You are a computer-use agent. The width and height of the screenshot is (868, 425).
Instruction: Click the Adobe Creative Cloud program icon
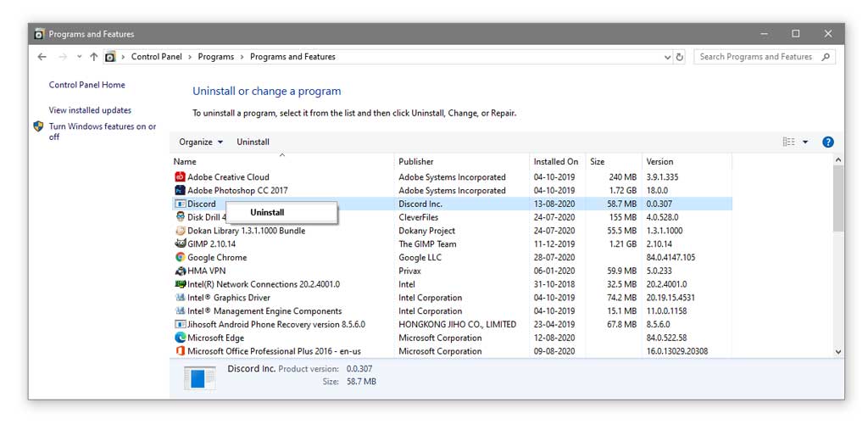pos(180,177)
